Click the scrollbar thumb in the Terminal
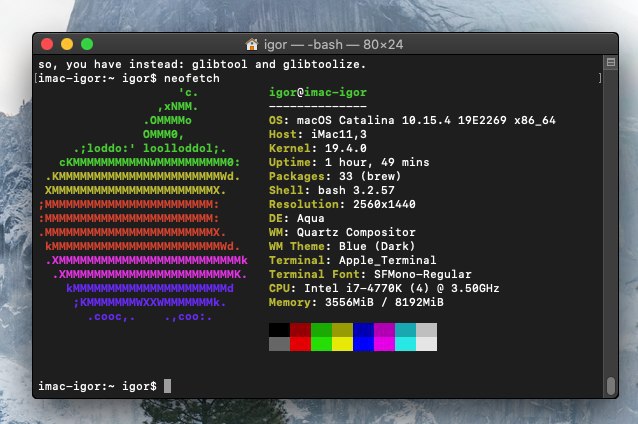The height and width of the screenshot is (424, 638). 611,386
